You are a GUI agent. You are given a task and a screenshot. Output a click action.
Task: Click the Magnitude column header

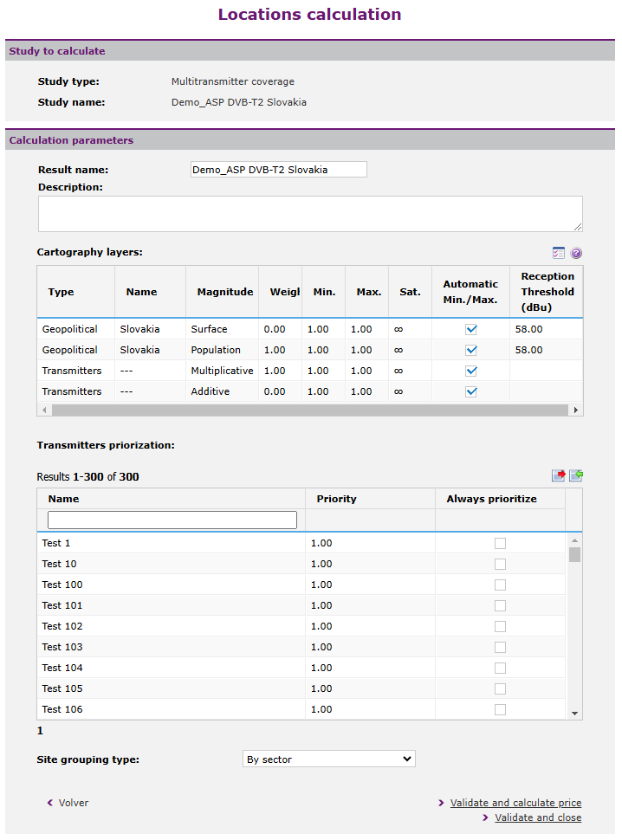225,292
